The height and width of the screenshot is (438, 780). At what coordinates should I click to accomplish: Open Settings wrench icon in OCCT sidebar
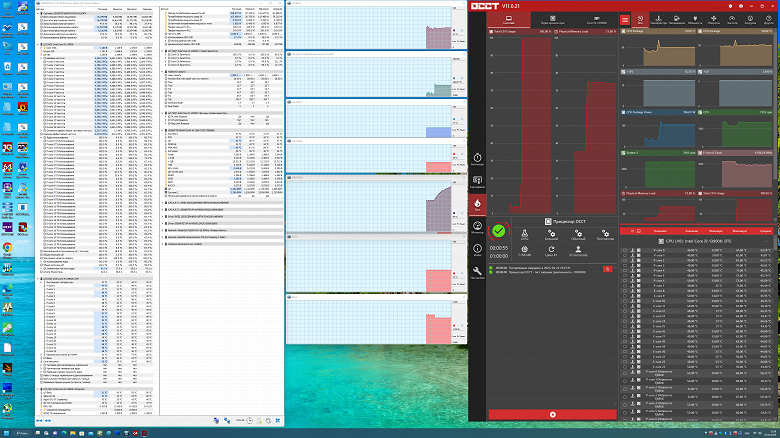coord(477,273)
